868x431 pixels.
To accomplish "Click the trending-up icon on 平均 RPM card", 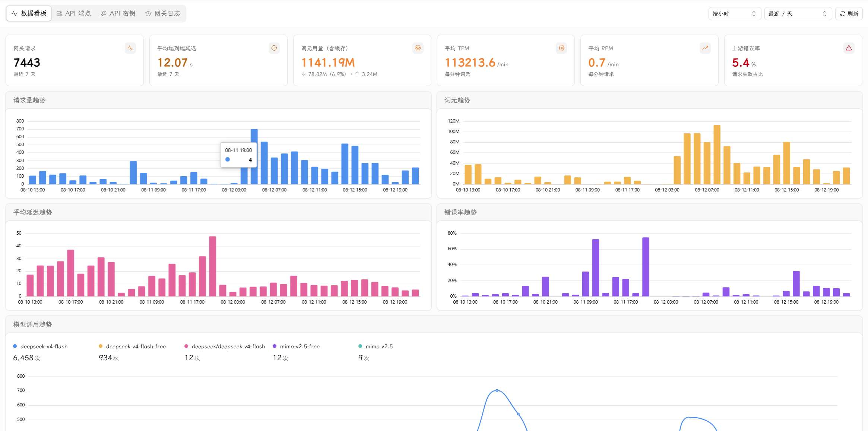I will point(705,48).
